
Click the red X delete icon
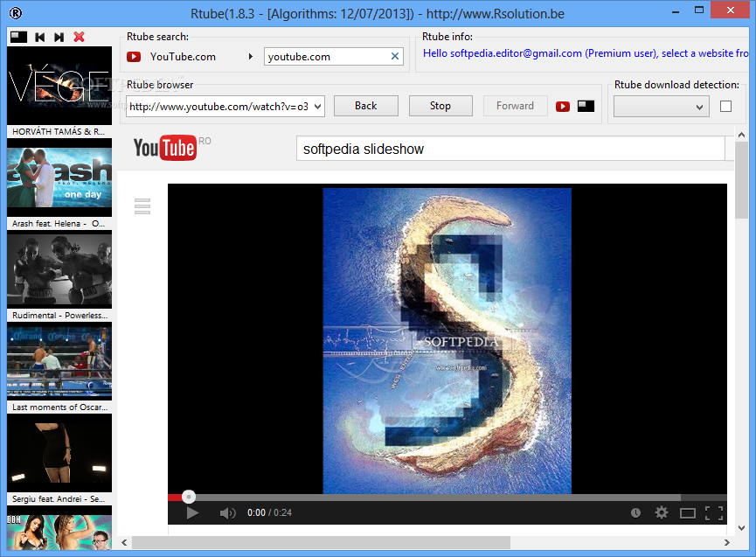click(x=79, y=37)
